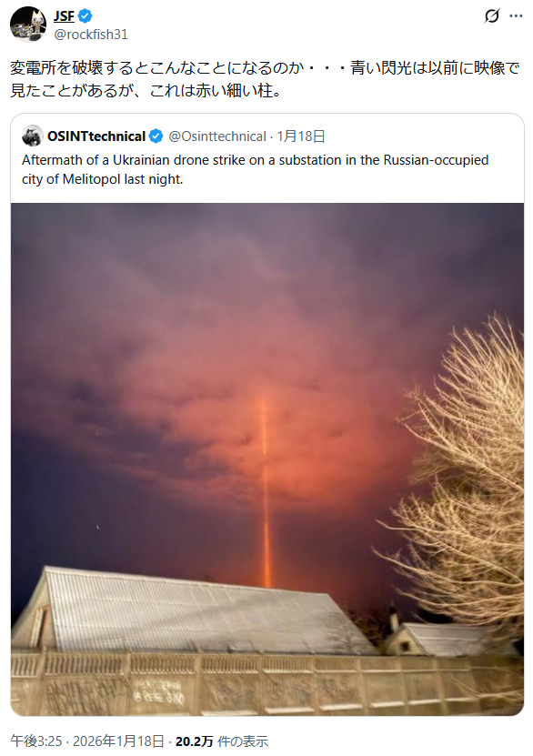Open the red light pillar photo
The width and height of the screenshot is (533, 756).
coord(267,459)
